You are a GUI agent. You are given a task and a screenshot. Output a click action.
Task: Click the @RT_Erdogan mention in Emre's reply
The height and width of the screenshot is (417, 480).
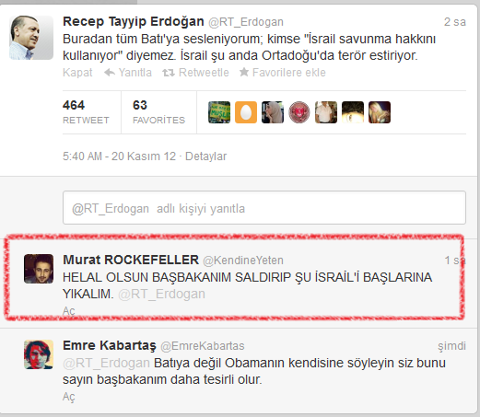click(x=106, y=363)
